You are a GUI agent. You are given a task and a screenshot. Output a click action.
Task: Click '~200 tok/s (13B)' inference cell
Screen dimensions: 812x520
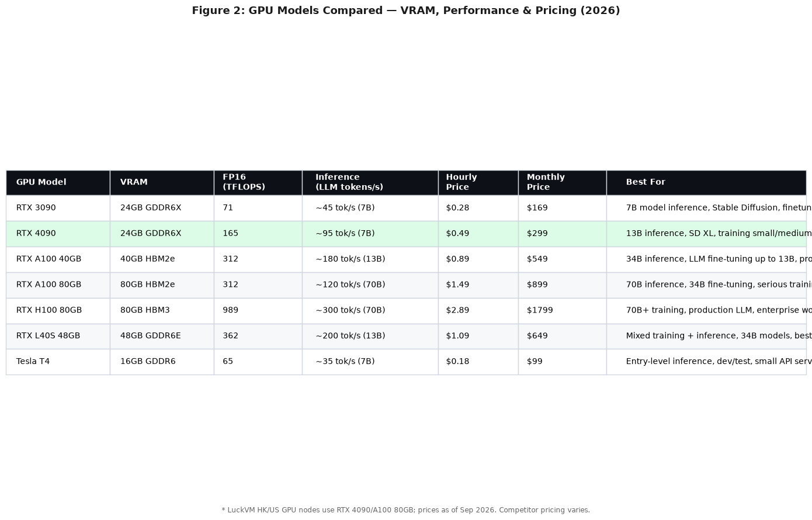pos(370,337)
